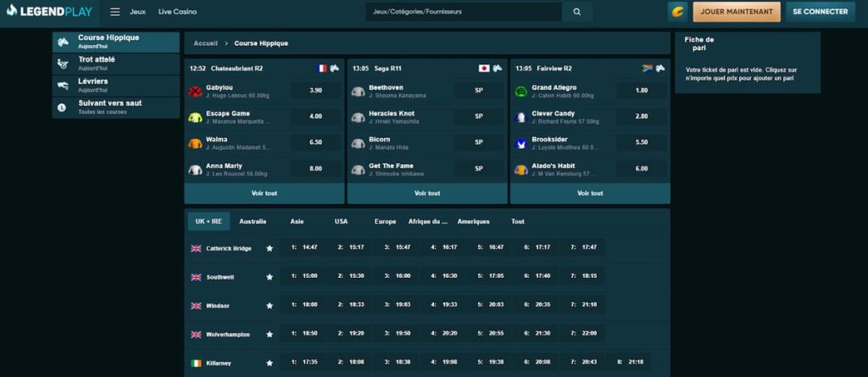
Task: Open Catterick Bridge race 1 at 14:47
Action: 304,247
